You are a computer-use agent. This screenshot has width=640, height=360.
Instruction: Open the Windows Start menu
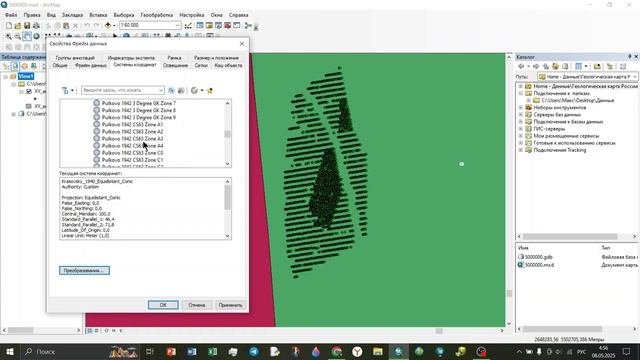[x=9, y=351]
